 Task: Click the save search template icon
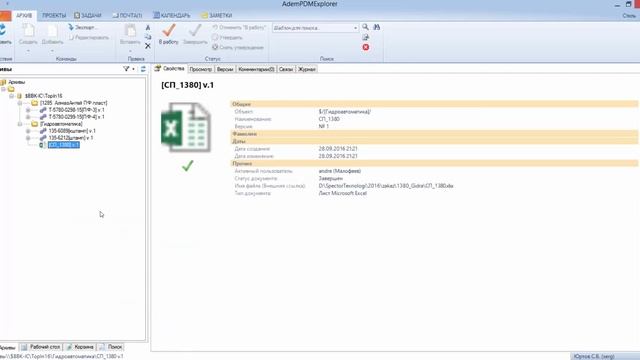point(365,37)
